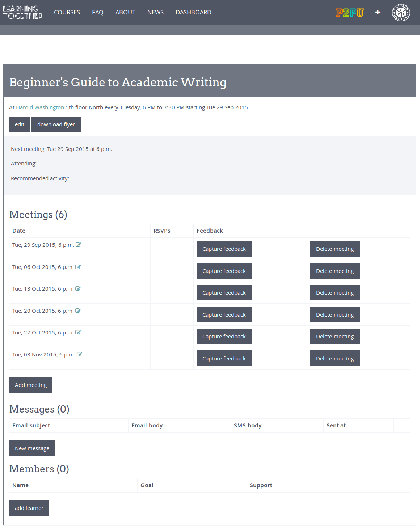Create a new message
This screenshot has height=532, width=420.
point(32,448)
